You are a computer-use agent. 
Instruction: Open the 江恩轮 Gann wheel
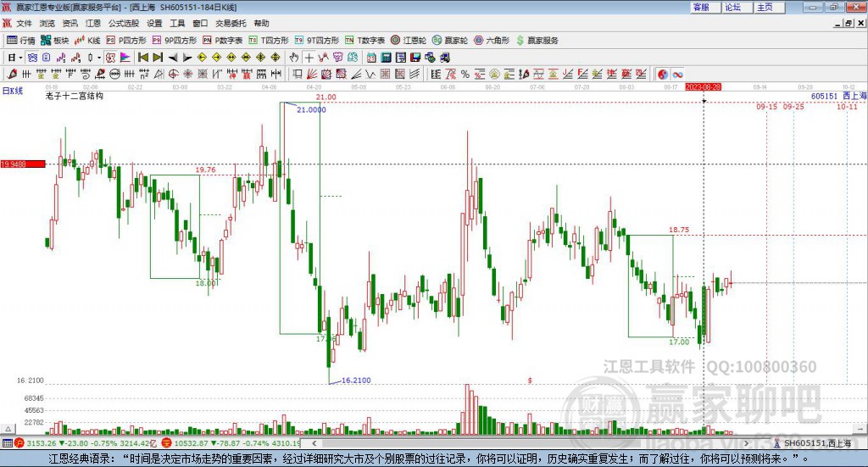tap(409, 41)
